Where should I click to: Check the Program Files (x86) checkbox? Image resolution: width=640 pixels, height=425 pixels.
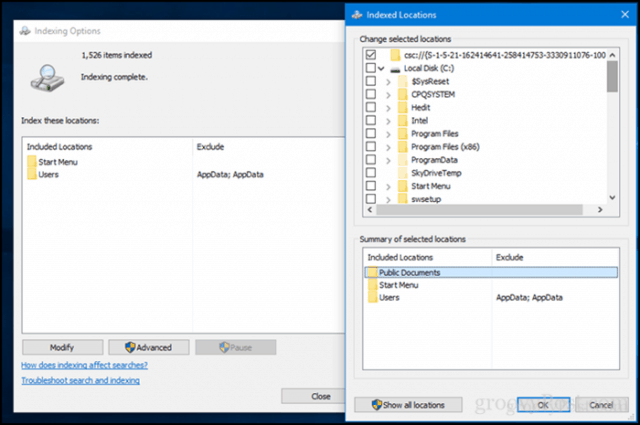coord(371,146)
